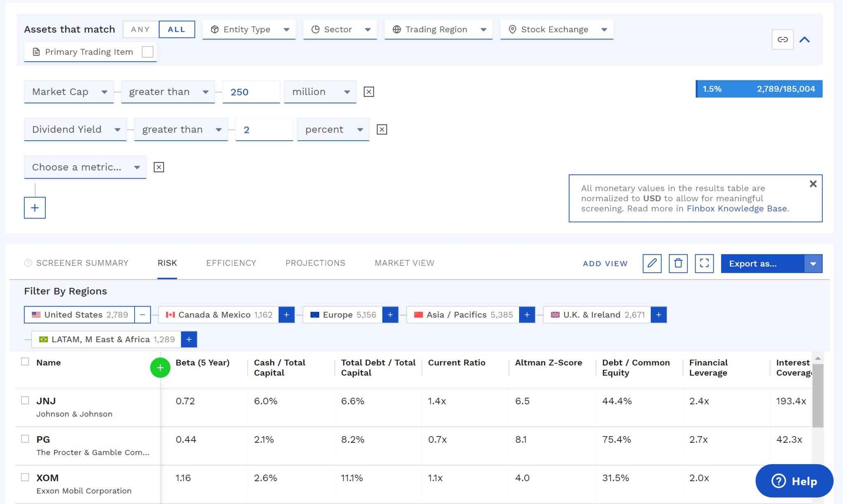Image resolution: width=843 pixels, height=504 pixels.
Task: Check the JNJ row checkbox
Action: click(25, 400)
